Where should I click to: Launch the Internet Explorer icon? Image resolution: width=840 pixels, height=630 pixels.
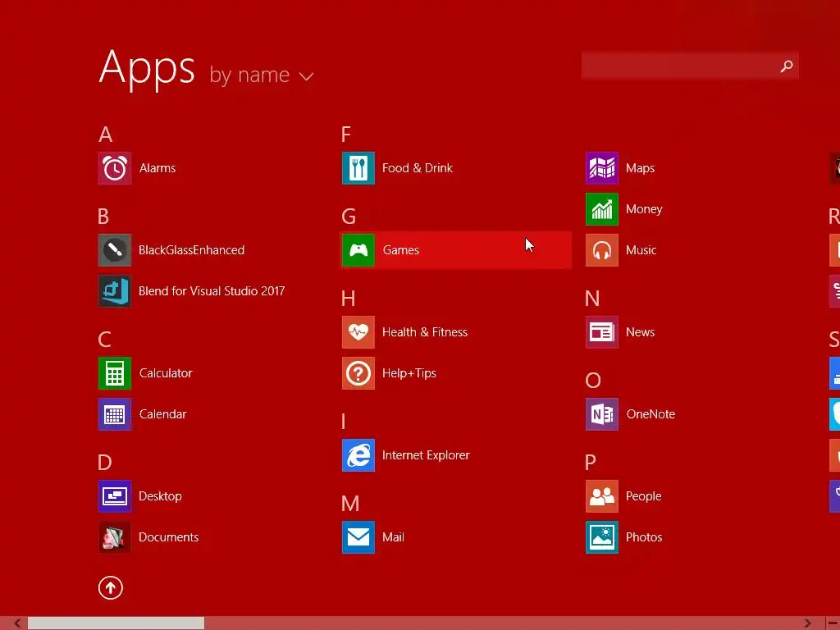(358, 455)
